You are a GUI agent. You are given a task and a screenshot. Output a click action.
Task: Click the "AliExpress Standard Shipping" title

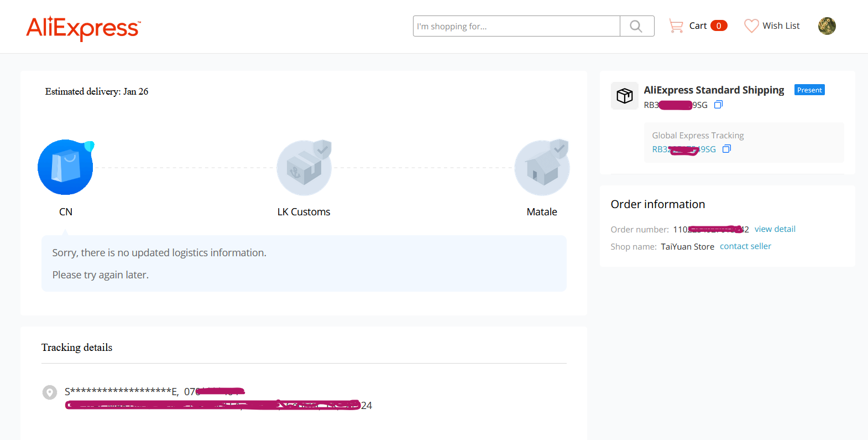pos(714,90)
